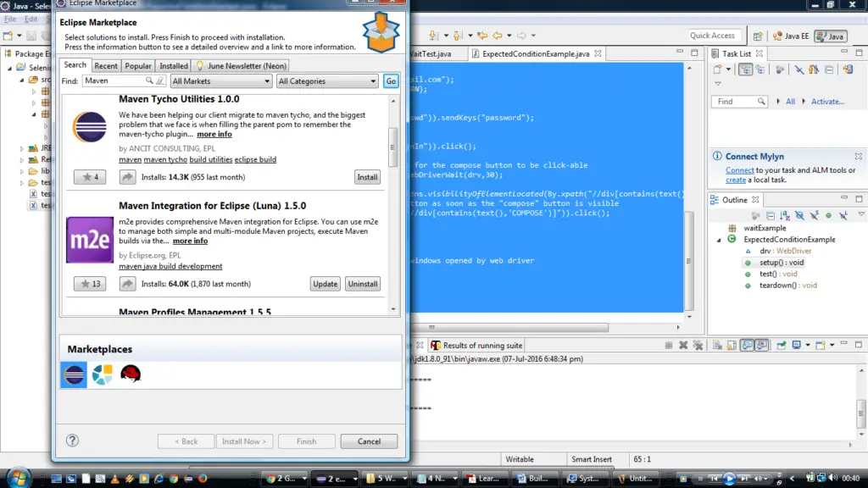Open the All Markets dropdown
Screen dimensions: 868x488
tap(221, 81)
